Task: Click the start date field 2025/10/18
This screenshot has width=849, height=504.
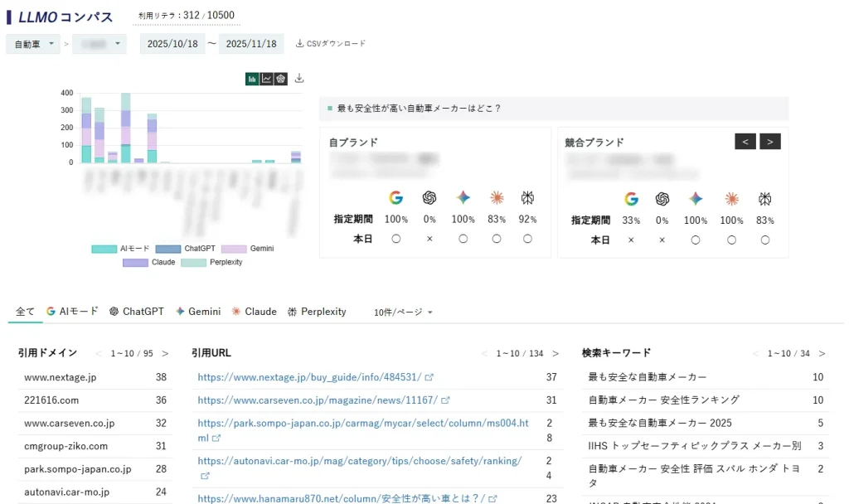Action: [172, 44]
